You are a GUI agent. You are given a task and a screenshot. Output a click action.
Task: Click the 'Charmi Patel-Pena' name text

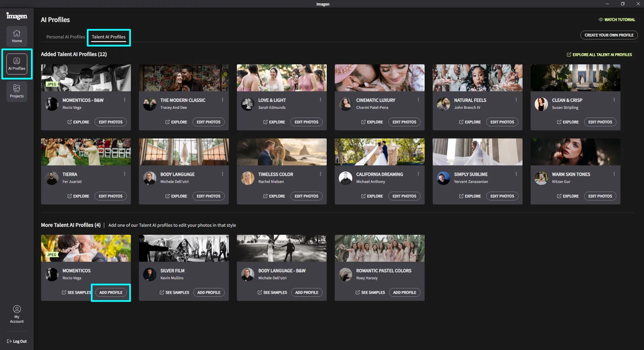point(372,107)
